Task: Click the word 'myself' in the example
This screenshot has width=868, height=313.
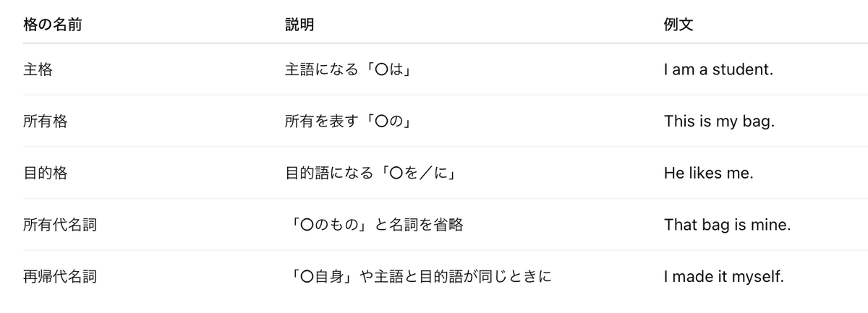Action: click(762, 277)
